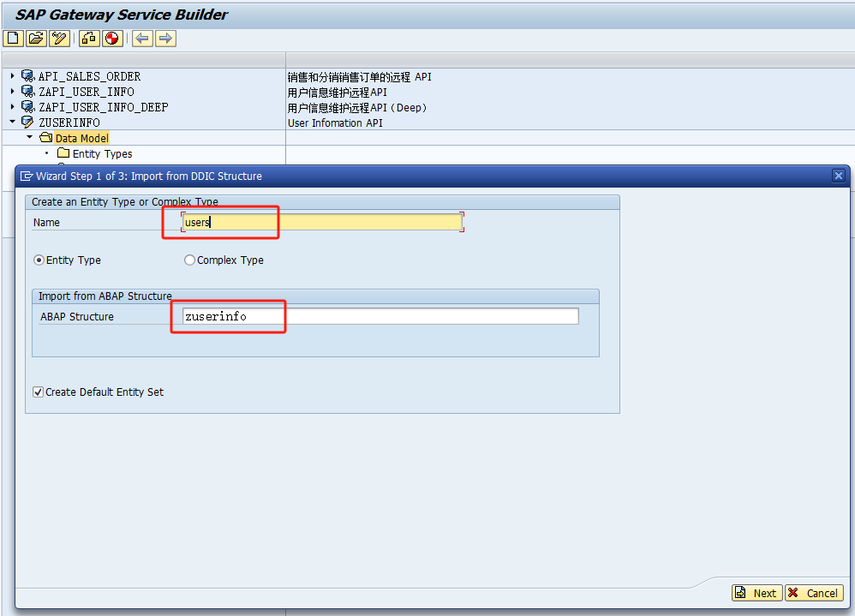The height and width of the screenshot is (616, 855).
Task: Expand the ZAPI_USER_INFO project node
Action: pos(11,92)
